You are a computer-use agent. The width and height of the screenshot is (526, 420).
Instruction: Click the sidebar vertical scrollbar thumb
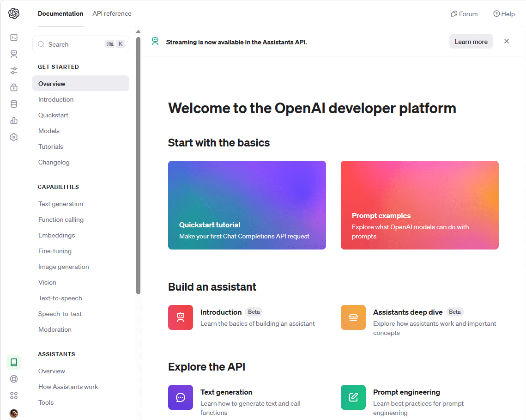pyautogui.click(x=138, y=165)
